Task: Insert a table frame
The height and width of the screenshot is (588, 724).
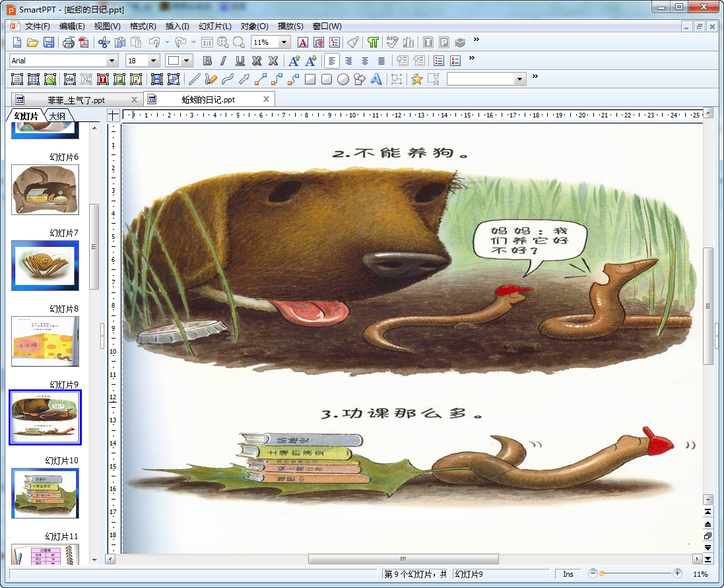Action: click(x=34, y=79)
